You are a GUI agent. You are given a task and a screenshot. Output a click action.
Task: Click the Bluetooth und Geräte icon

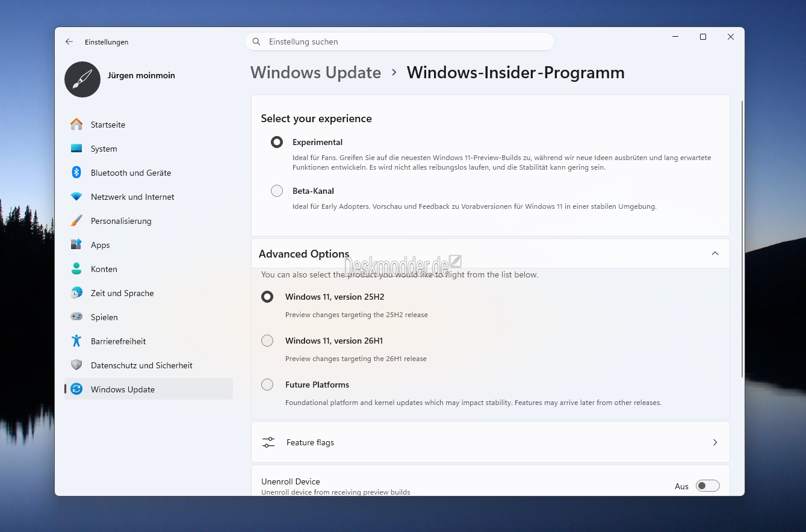coord(76,173)
